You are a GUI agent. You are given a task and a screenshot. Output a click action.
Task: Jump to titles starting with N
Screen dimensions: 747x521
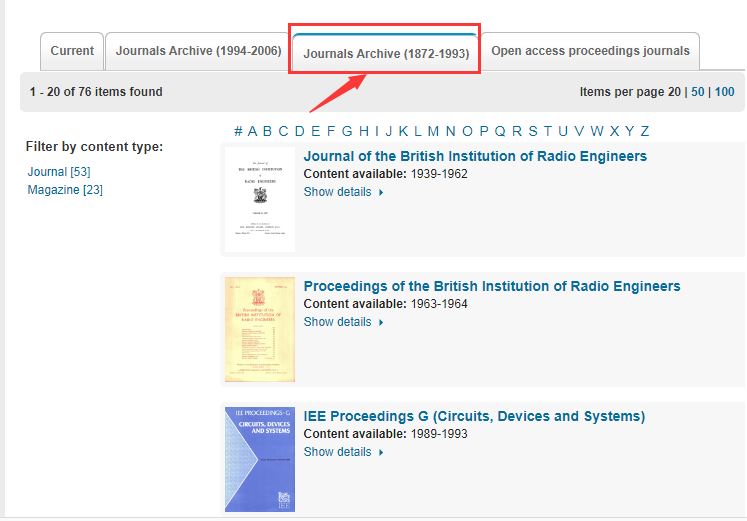point(450,131)
